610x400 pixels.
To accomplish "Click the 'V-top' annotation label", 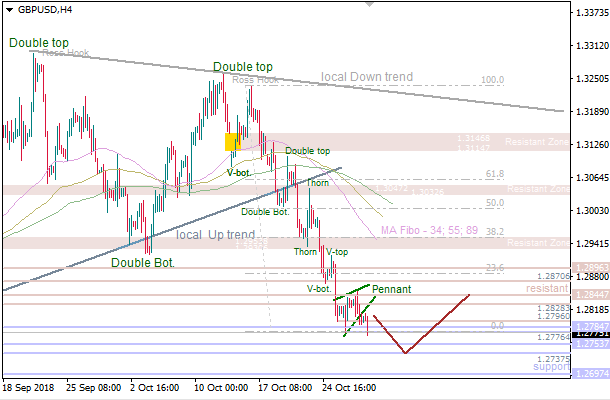I will click(336, 252).
